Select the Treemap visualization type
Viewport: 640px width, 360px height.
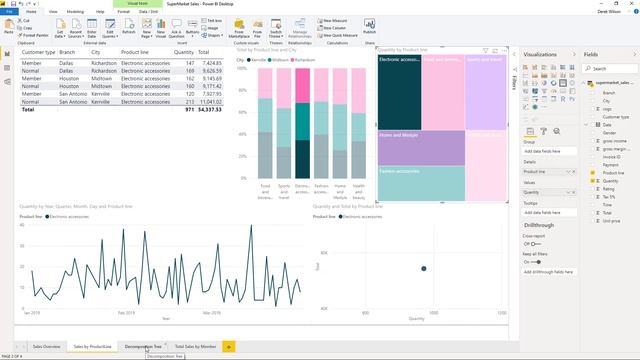[x=563, y=83]
